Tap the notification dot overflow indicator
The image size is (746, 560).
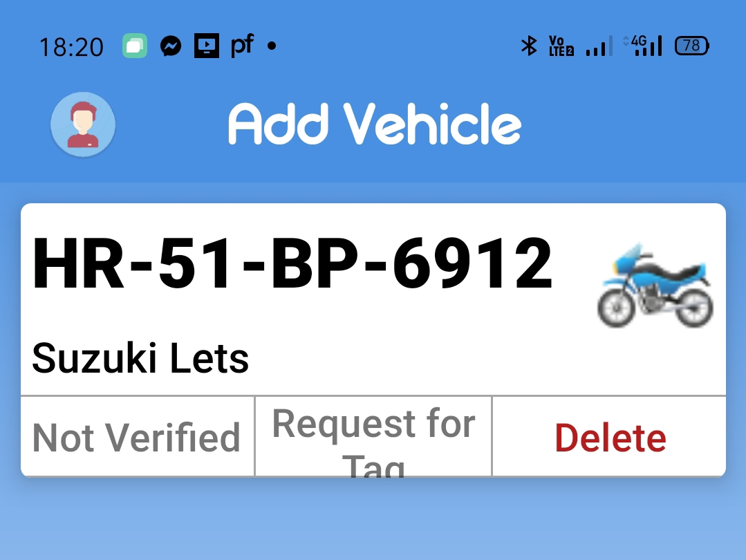coord(272,46)
